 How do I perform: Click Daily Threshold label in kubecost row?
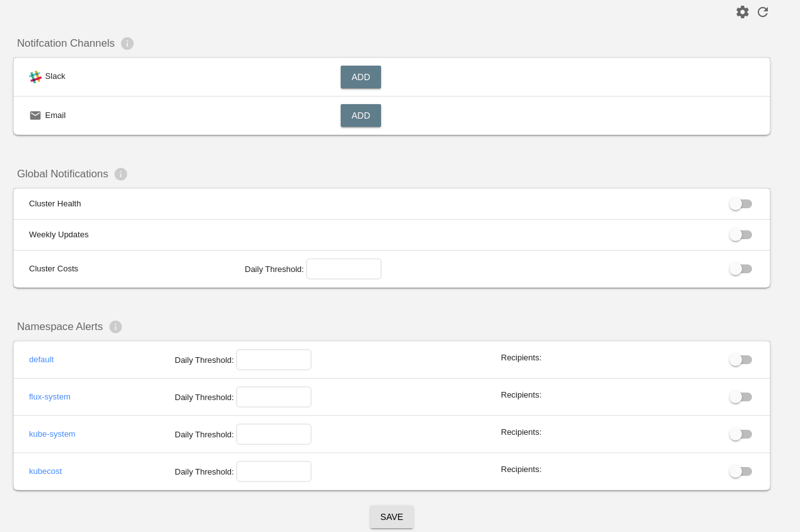(x=204, y=472)
